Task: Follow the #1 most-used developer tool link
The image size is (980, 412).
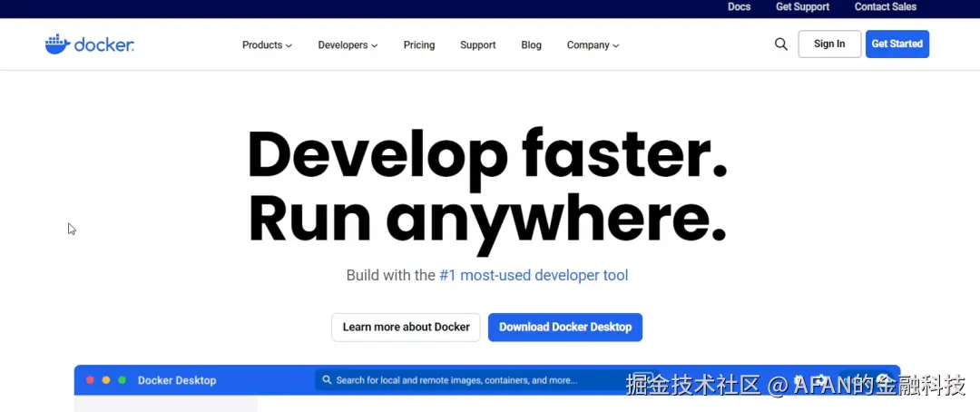Action: [534, 275]
